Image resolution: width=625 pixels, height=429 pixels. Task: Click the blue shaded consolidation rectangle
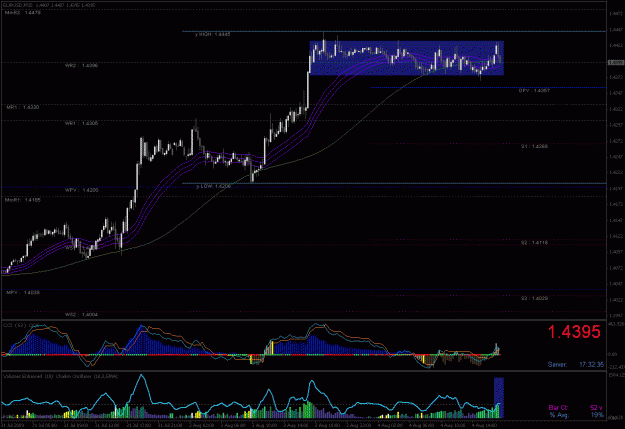[407, 58]
